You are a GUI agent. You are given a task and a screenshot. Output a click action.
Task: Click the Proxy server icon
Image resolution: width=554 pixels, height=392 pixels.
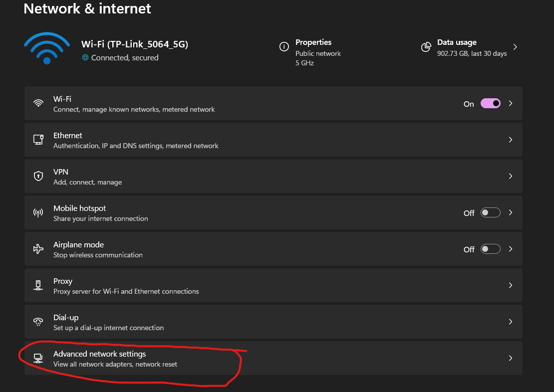coord(38,285)
